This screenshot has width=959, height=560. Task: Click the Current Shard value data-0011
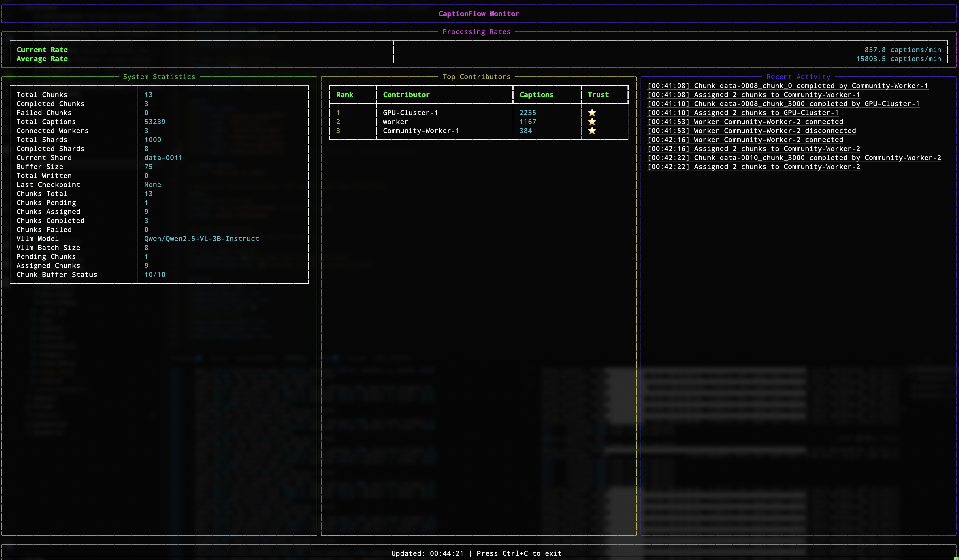pyautogui.click(x=163, y=157)
